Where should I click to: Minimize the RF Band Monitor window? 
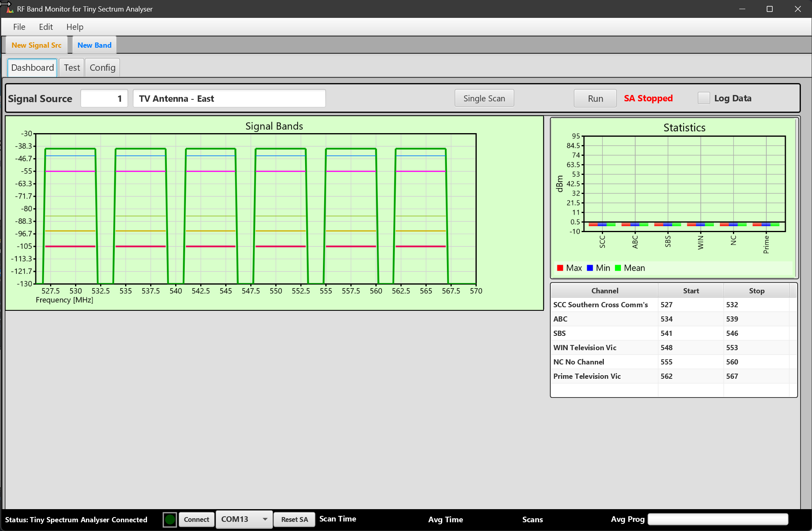(742, 9)
